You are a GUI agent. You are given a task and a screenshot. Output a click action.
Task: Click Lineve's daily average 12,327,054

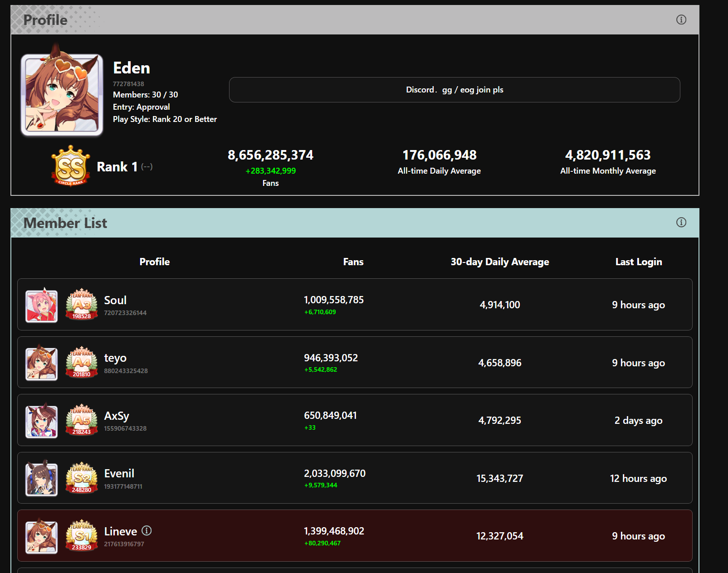click(500, 536)
